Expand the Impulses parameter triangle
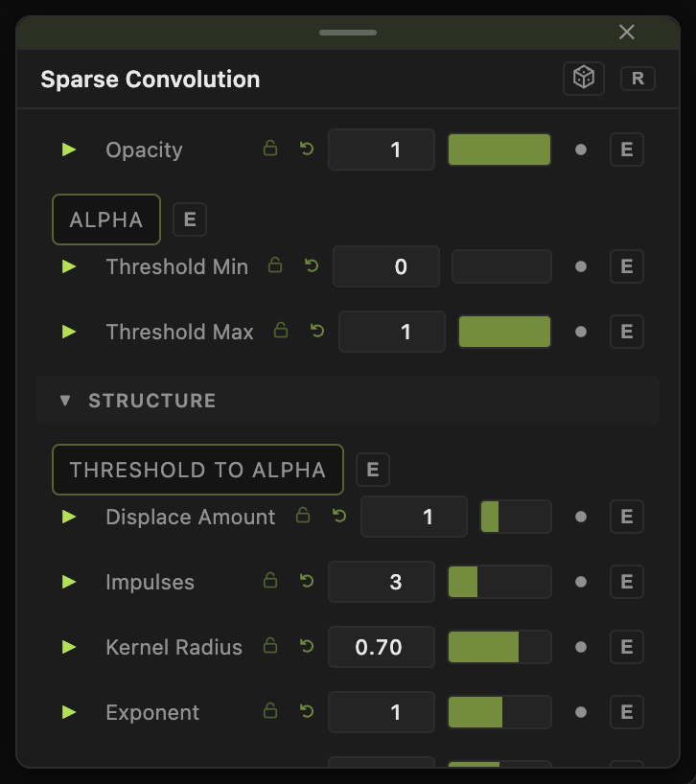The width and height of the screenshot is (696, 784). [x=68, y=582]
